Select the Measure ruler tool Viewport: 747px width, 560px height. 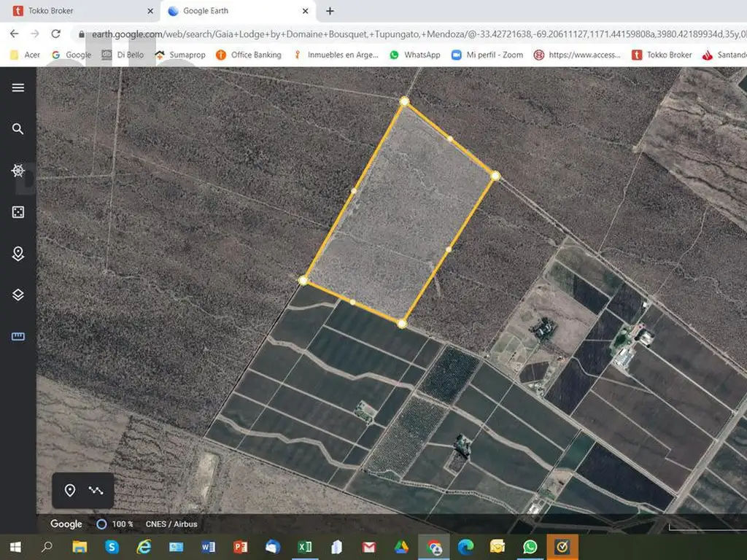18,336
